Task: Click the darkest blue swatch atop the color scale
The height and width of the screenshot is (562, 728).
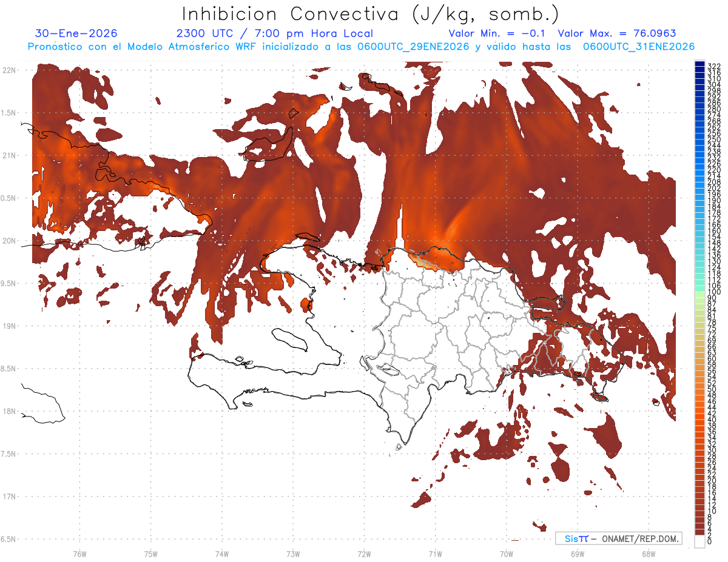Action: pos(699,64)
